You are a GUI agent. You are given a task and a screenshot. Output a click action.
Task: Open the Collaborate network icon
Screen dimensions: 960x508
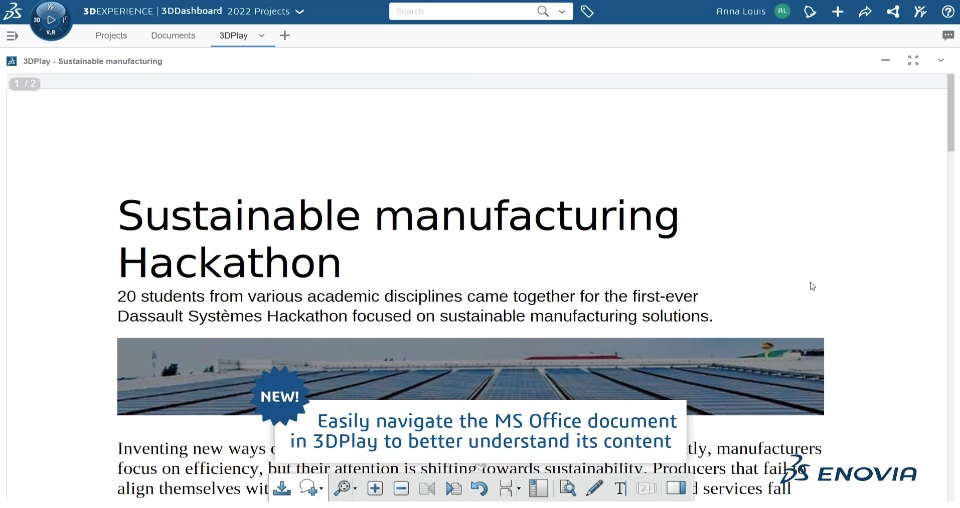point(893,11)
